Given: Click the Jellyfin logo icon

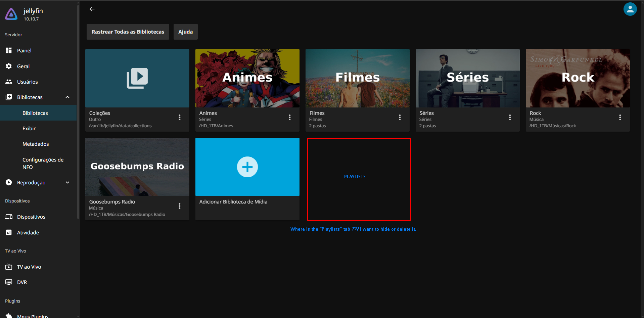Looking at the screenshot, I should click(11, 14).
